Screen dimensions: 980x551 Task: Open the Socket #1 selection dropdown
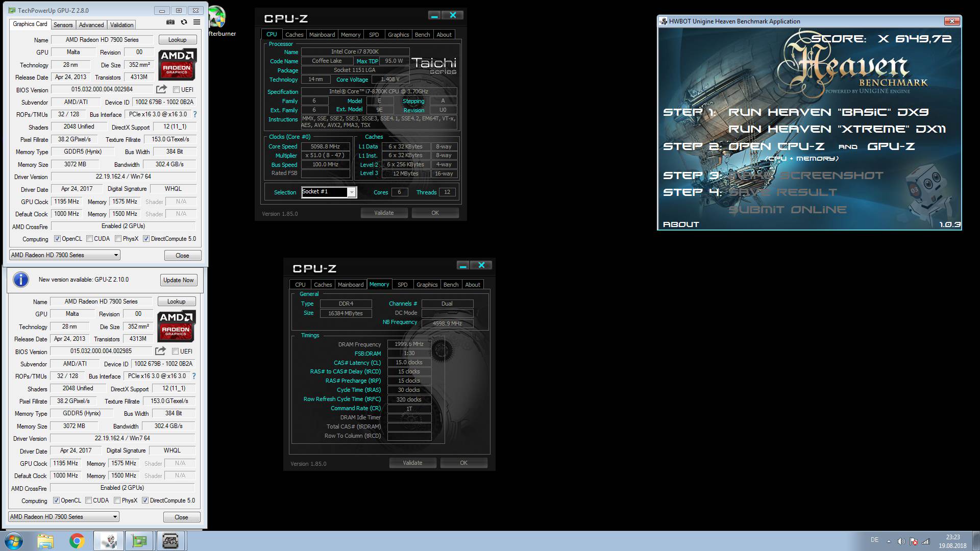point(329,192)
